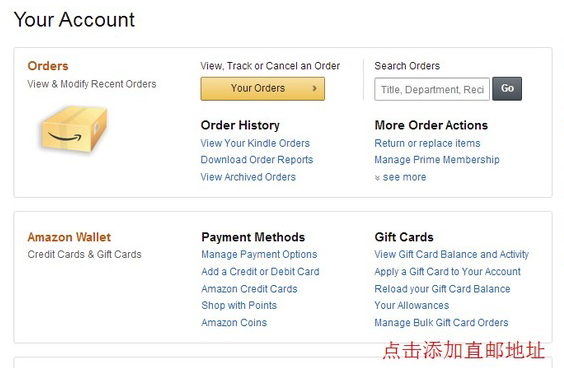Click the Go search button
This screenshot has width=564, height=368.
point(507,88)
